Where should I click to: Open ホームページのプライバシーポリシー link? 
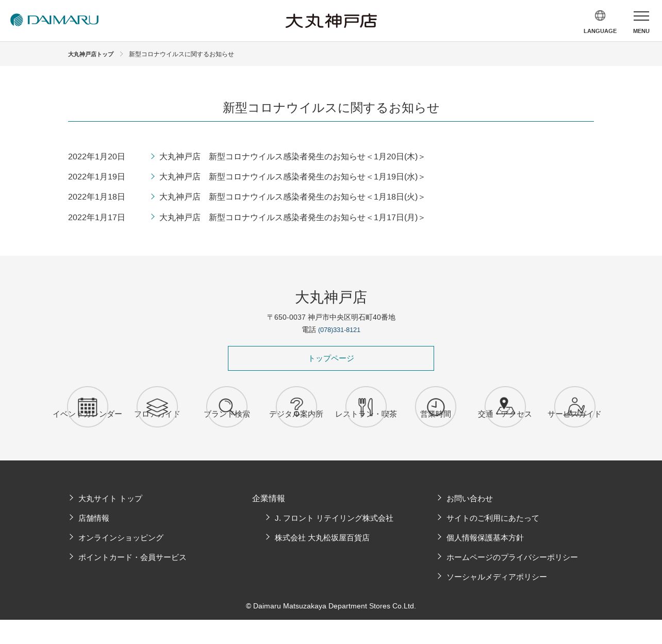point(512,557)
